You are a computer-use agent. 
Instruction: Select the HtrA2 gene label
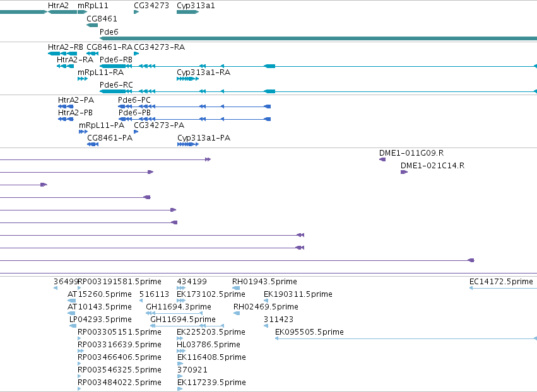[58, 6]
